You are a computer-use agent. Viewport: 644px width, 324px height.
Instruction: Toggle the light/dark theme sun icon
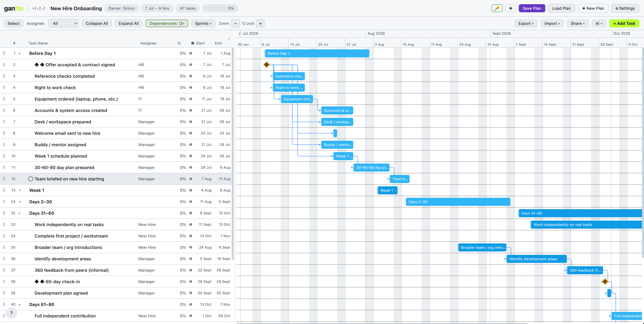tap(511, 8)
